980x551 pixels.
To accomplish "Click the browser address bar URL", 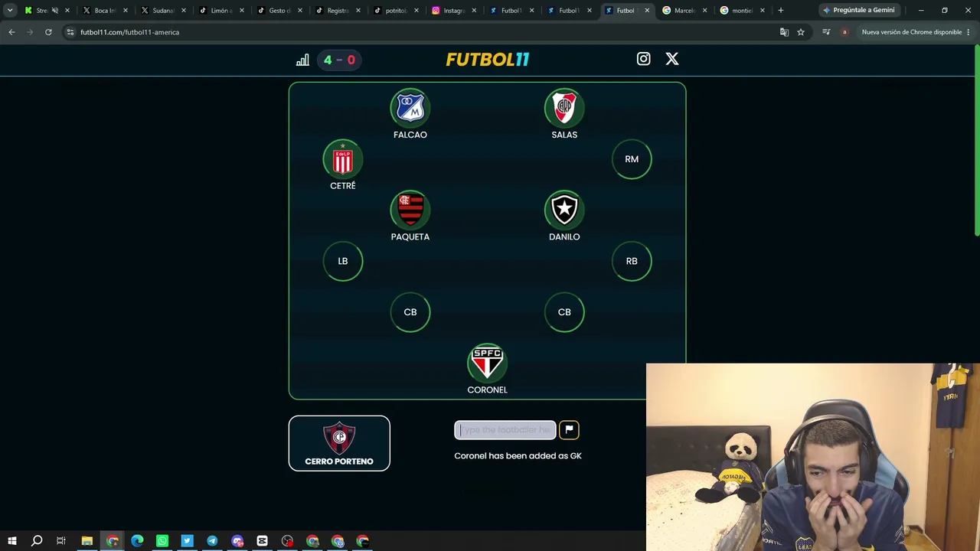I will pyautogui.click(x=129, y=32).
